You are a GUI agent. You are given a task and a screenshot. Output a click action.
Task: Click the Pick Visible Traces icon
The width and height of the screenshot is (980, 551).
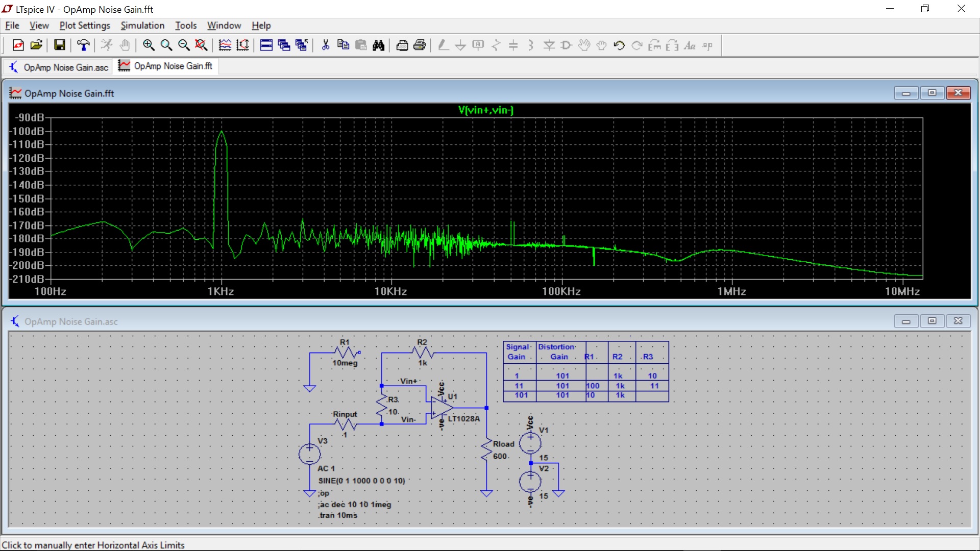coord(225,45)
